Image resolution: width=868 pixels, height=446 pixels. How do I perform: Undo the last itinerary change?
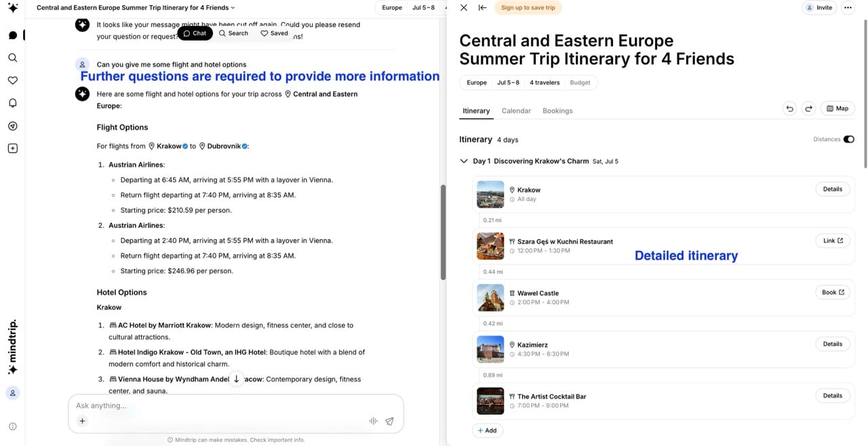[789, 108]
